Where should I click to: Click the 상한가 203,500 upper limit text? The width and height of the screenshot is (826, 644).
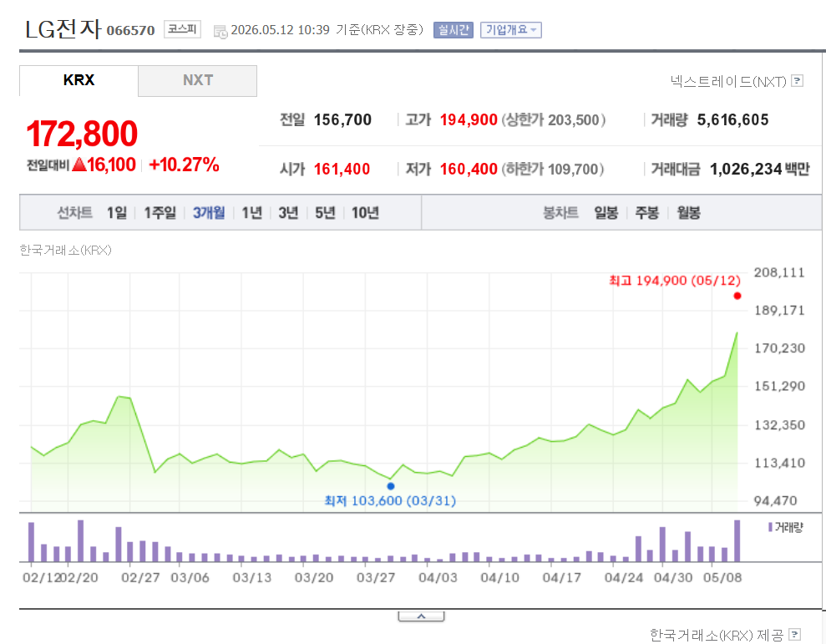(553, 120)
